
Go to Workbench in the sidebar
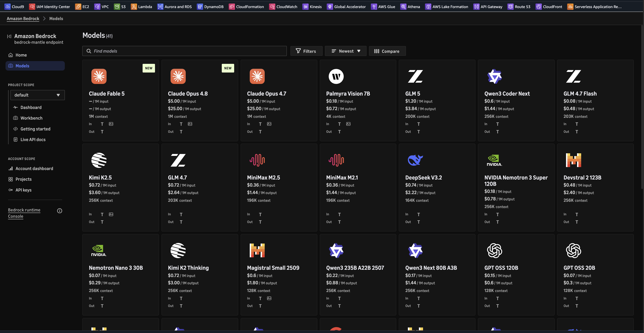coord(32,118)
